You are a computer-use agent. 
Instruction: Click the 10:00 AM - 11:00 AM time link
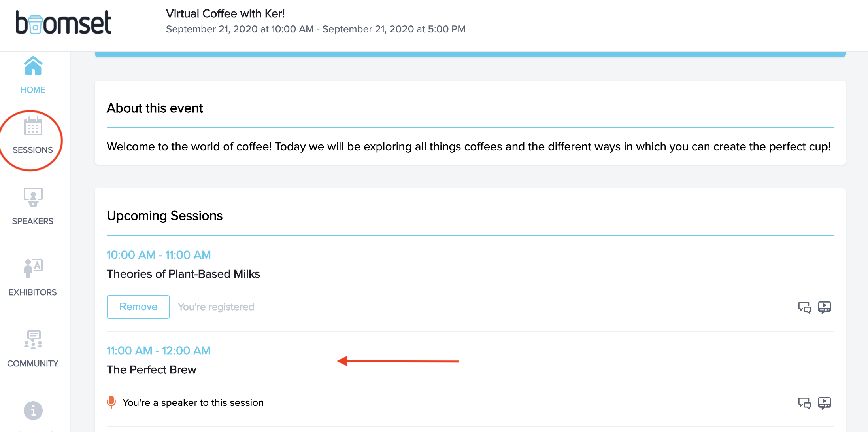click(159, 255)
